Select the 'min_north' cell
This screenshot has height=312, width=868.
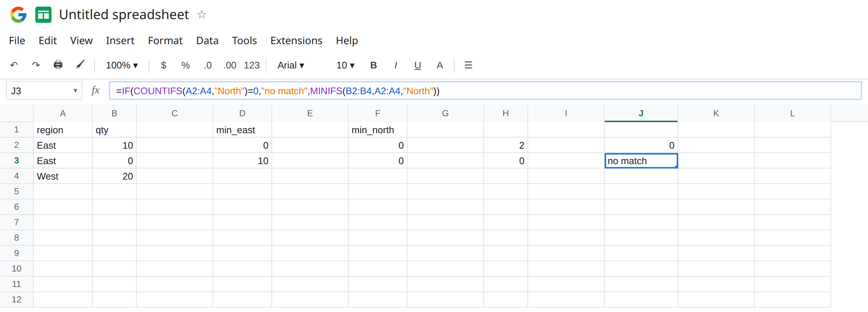click(x=377, y=130)
